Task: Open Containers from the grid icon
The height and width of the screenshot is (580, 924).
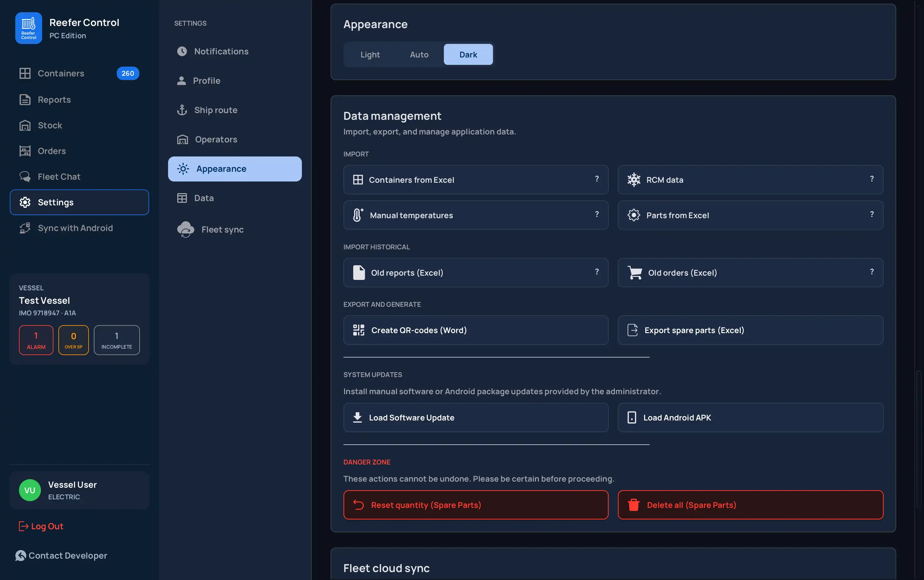Action: pos(25,73)
